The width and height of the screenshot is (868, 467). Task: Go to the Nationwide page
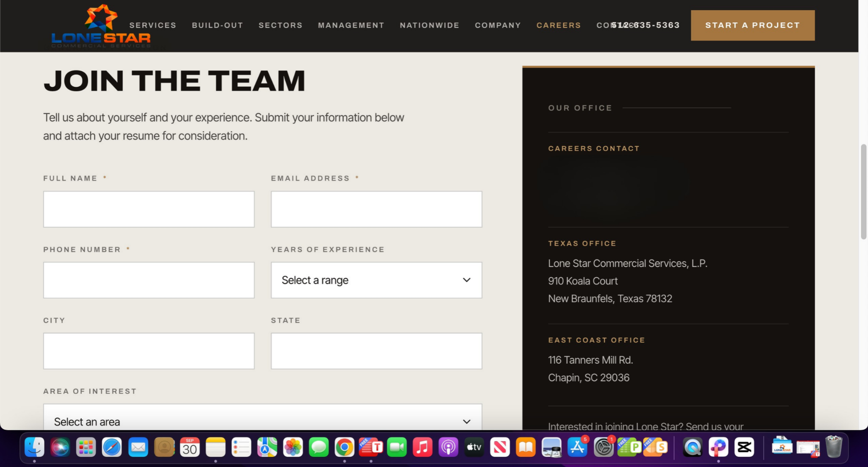coord(429,25)
